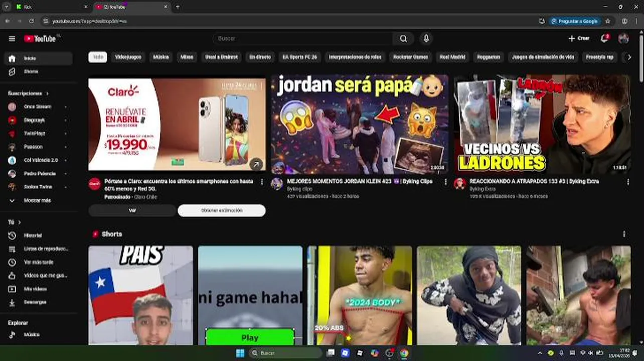
Task: Open the notifications bell
Action: coord(604,39)
